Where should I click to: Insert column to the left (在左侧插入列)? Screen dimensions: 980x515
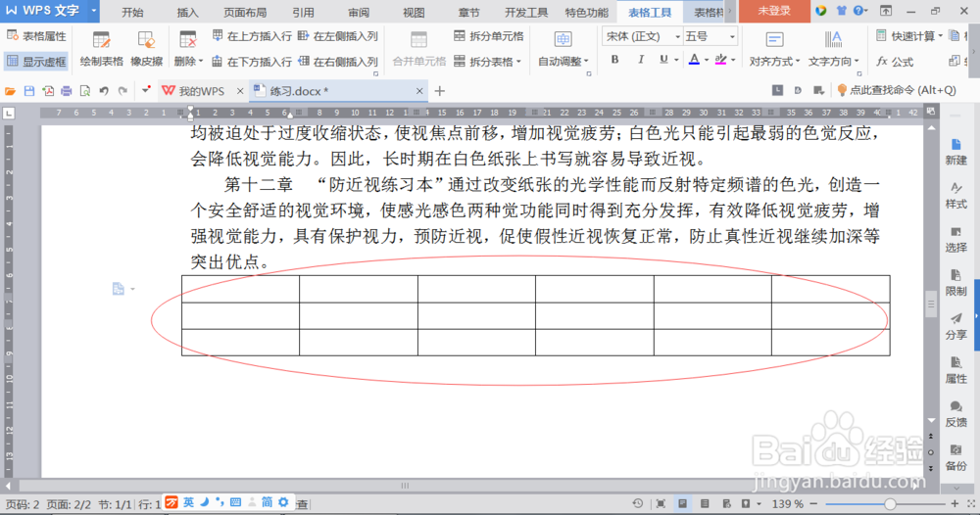point(337,36)
